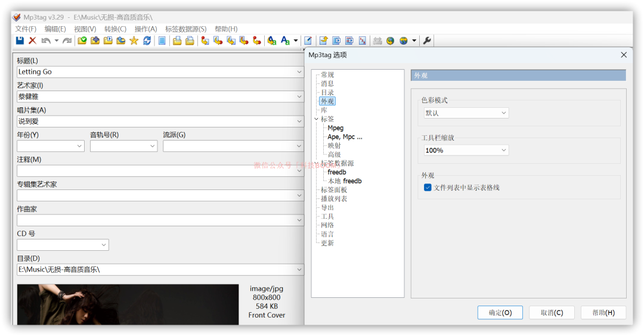Open the 标签数据源(S) menu
The image size is (644, 336).
(x=185, y=29)
